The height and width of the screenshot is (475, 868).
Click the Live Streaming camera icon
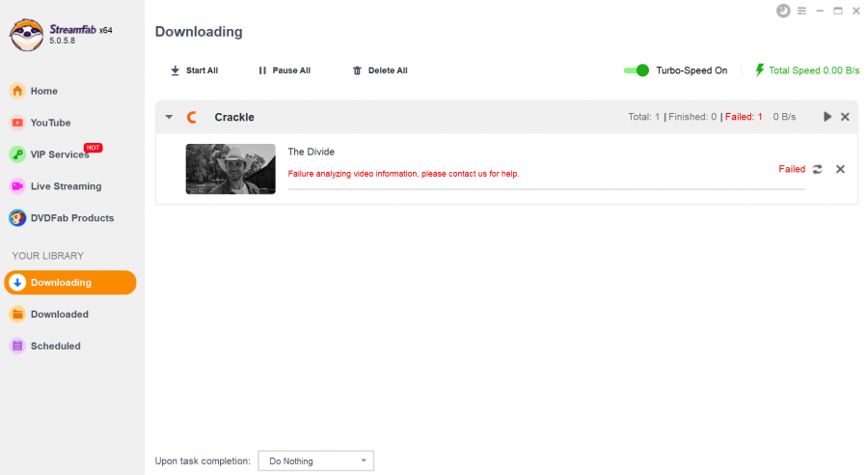click(17, 186)
